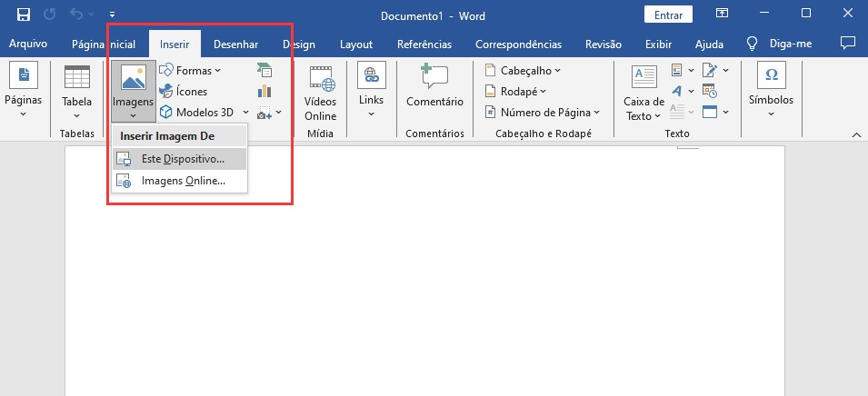Click the Comentário button
This screenshot has width=868, height=396.
click(x=434, y=85)
